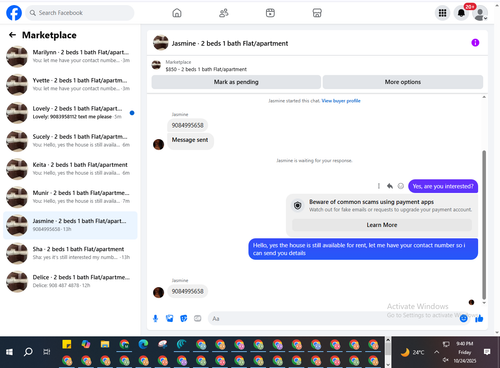Open Lovely unread conversation
Viewport: 500px width, 368px height.
click(70, 113)
